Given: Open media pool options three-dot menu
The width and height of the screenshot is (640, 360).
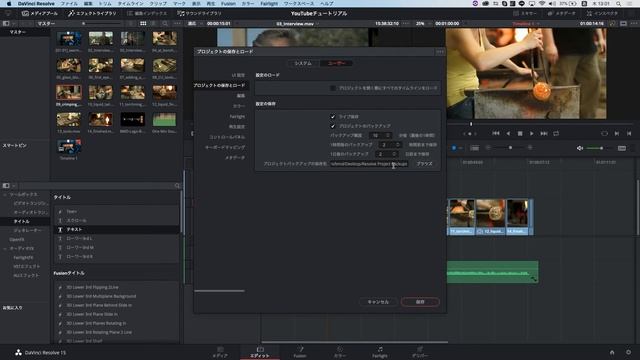Looking at the screenshot, I should point(177,24).
